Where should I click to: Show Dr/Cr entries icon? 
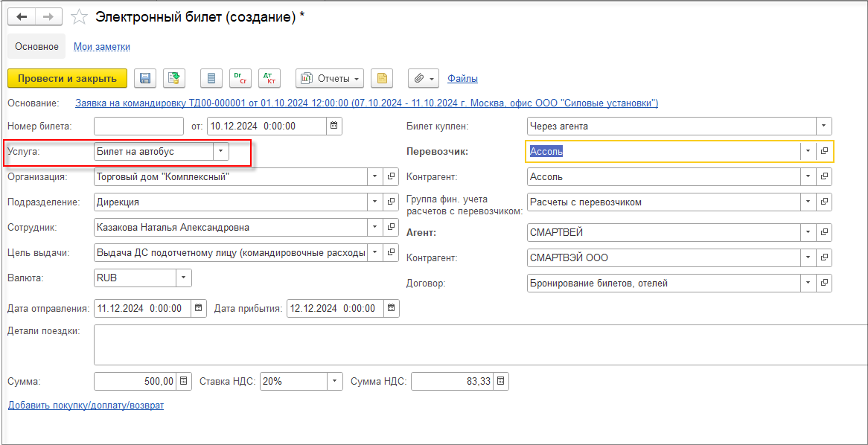pos(240,79)
